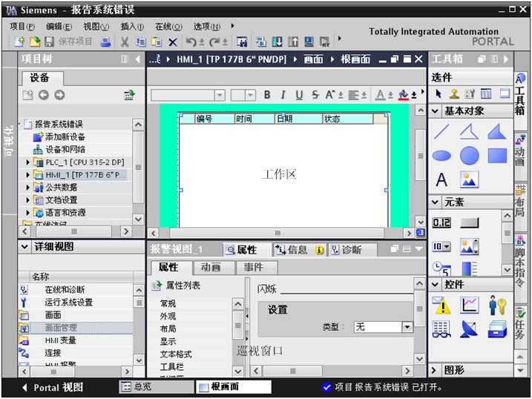Delete selection with X toolbar icon

[173, 42]
